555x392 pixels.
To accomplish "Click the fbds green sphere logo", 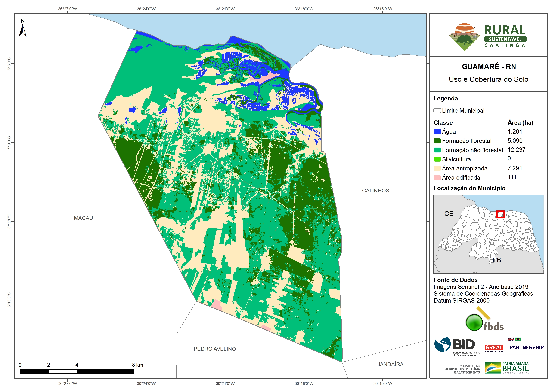I will (474, 322).
